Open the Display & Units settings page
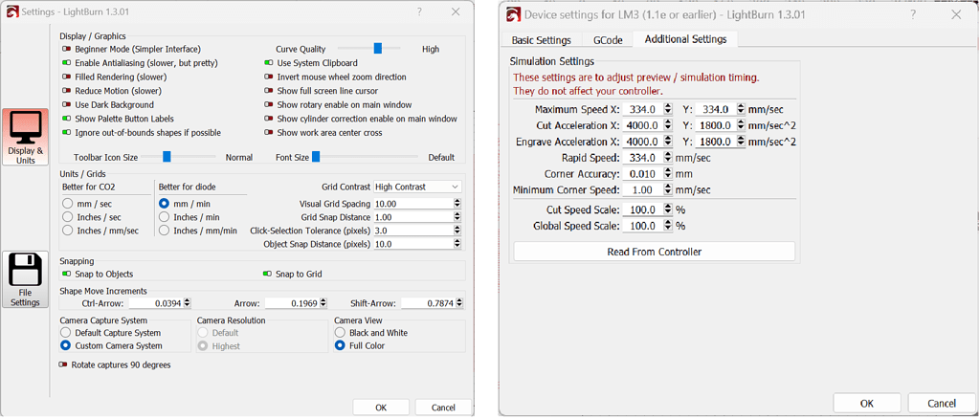This screenshot has width=980, height=419. pyautogui.click(x=26, y=136)
